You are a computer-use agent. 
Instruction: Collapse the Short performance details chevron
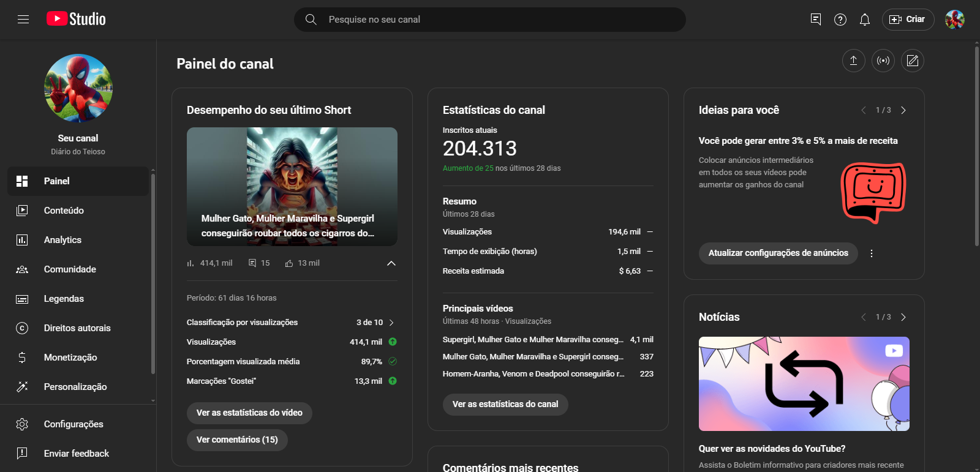391,263
